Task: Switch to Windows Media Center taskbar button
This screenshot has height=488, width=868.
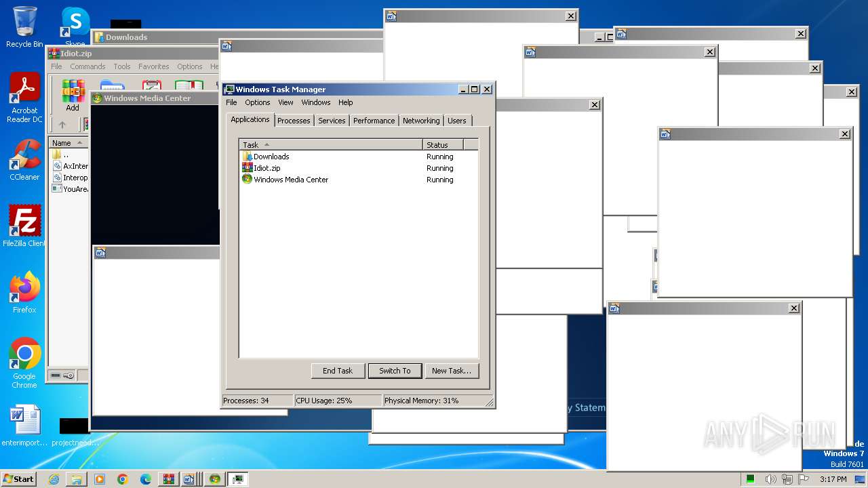Action: coord(214,479)
